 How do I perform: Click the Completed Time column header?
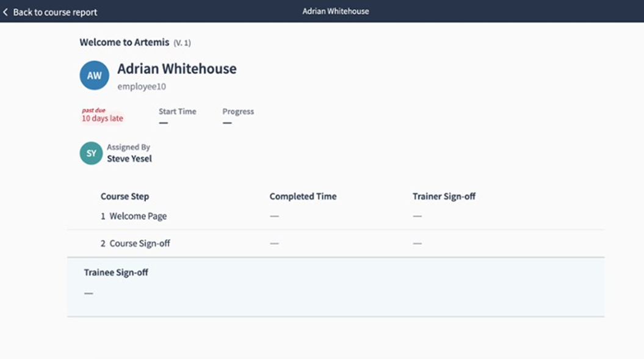click(x=303, y=197)
